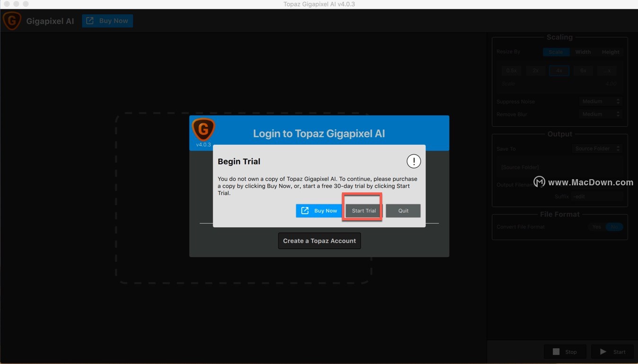The image size is (638, 364).
Task: Open the Suppress Noise dropdown
Action: [600, 101]
